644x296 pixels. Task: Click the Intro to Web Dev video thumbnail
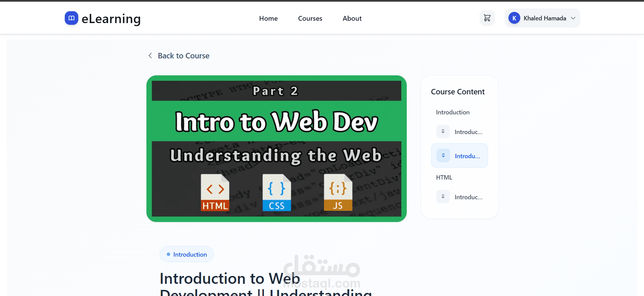click(277, 149)
